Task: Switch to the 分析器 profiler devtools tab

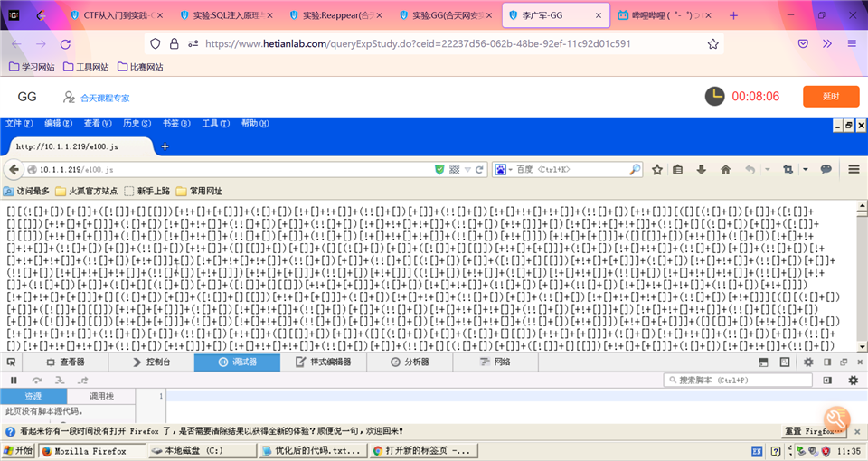Action: click(x=410, y=362)
